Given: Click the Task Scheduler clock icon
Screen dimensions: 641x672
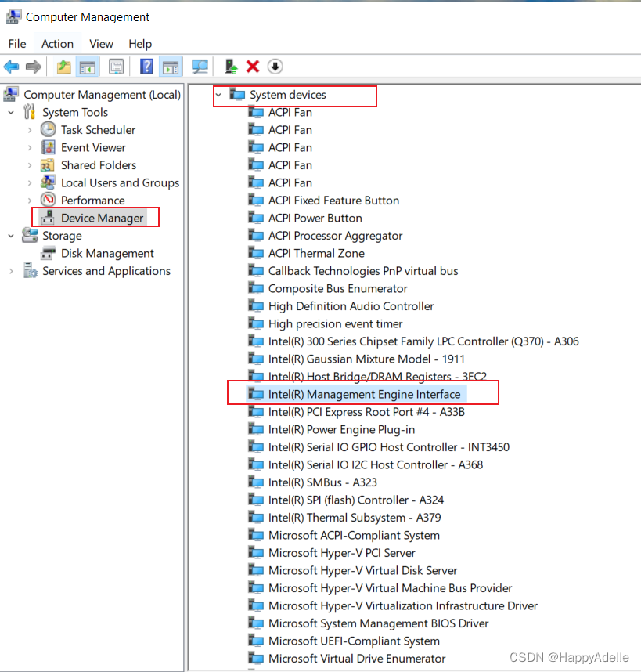Looking at the screenshot, I should point(48,129).
